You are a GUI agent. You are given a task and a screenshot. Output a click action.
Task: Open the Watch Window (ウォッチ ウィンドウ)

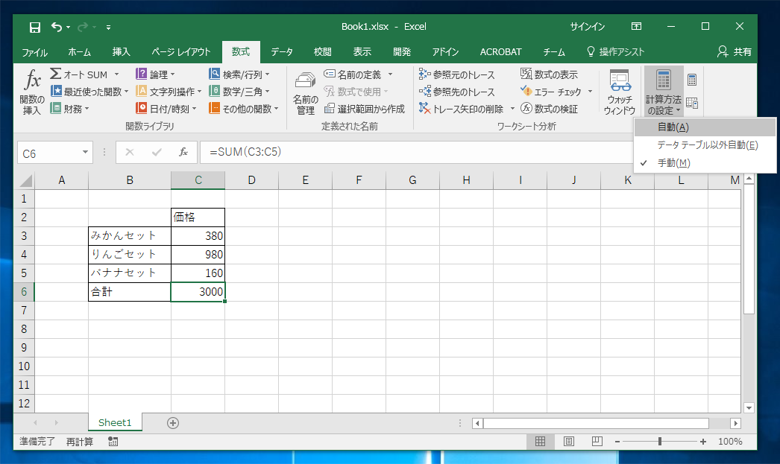619,92
